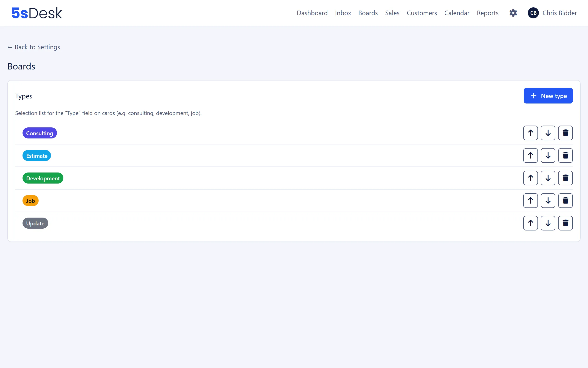Move the Update type up
Image resolution: width=588 pixels, height=368 pixels.
pyautogui.click(x=530, y=223)
